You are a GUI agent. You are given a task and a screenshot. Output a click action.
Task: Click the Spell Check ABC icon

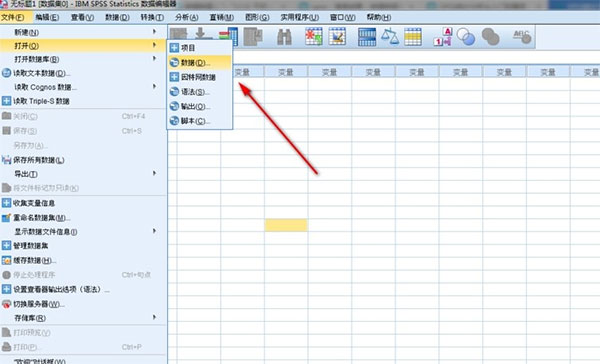pos(522,37)
